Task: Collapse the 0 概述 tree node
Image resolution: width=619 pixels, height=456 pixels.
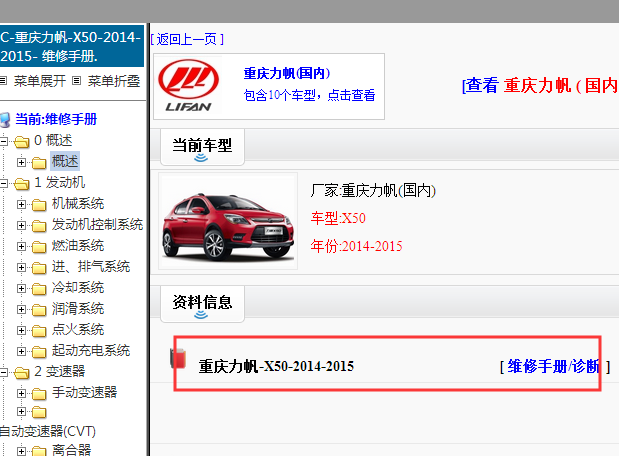Action: 4,141
